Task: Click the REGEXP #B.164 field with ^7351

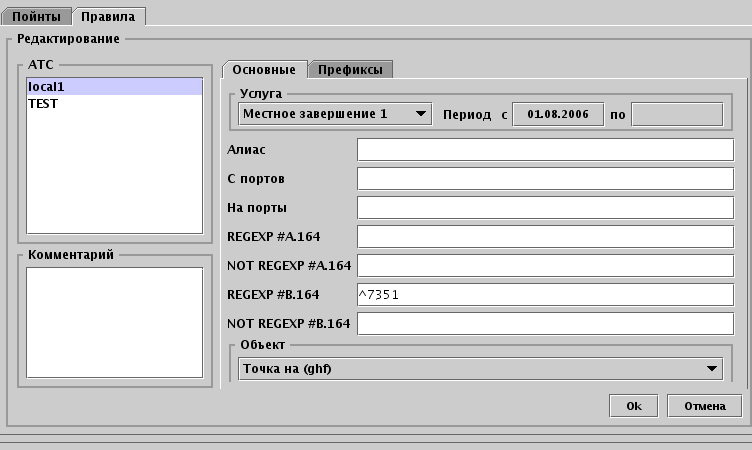Action: [545, 295]
